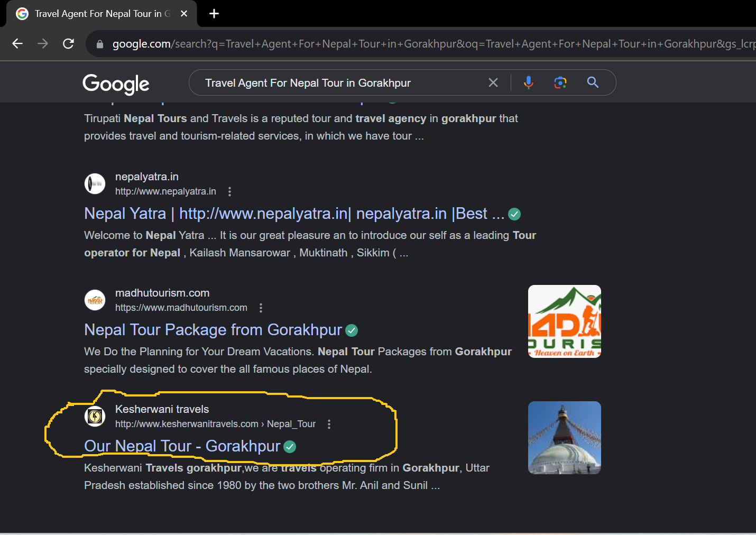
Task: Click the https://www.madhutourism.com URL text
Action: click(181, 308)
